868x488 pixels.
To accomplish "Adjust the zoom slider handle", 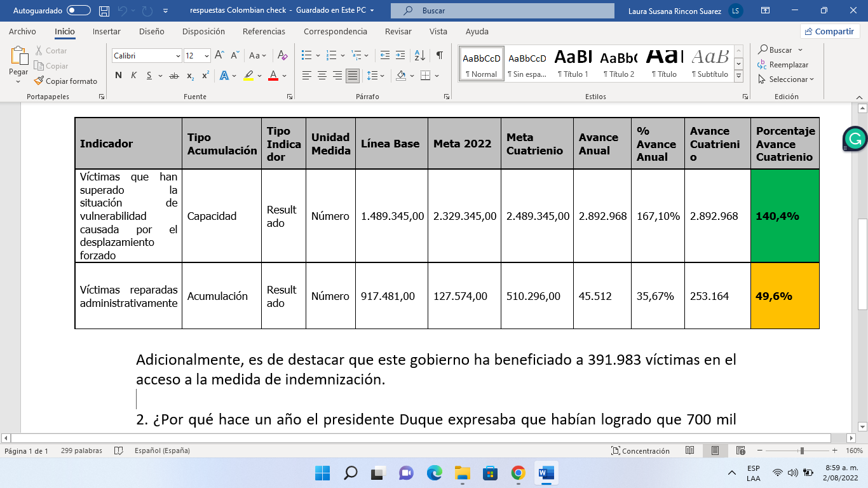I will click(x=803, y=451).
